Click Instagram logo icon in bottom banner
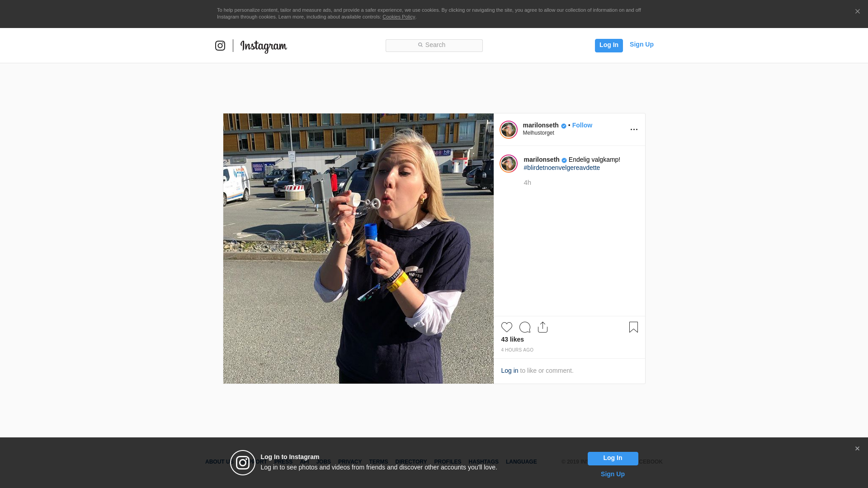The height and width of the screenshot is (488, 868). coord(243,463)
